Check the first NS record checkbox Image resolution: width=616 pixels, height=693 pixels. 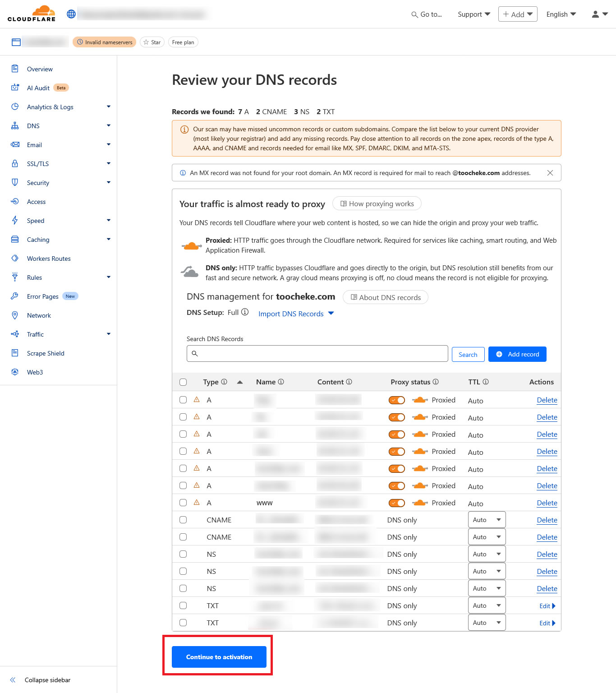pos(183,554)
